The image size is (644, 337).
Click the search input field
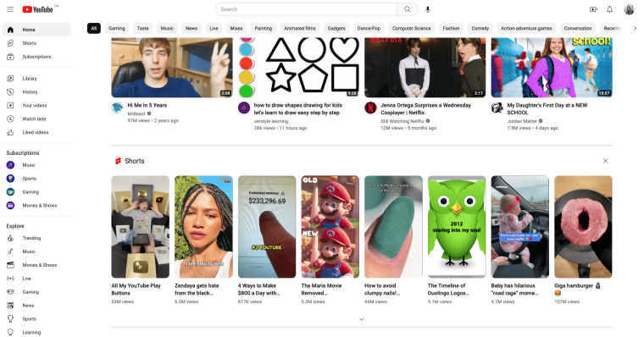[x=306, y=9]
